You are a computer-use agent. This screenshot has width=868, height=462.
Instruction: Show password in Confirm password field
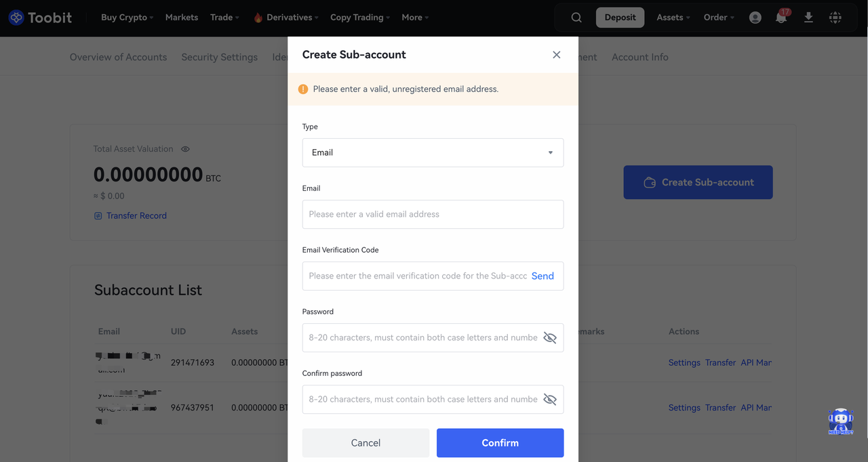pyautogui.click(x=550, y=399)
